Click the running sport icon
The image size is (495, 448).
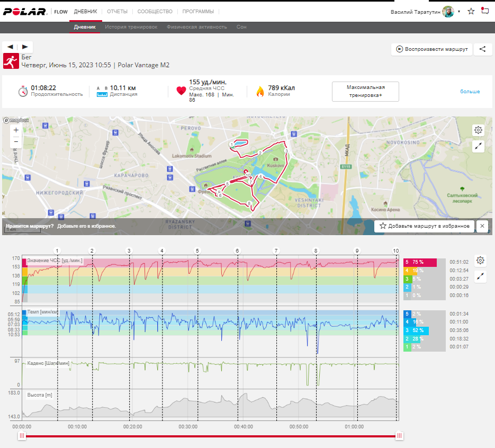pos(11,61)
